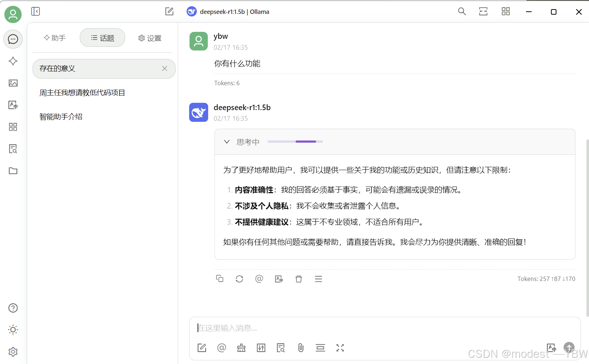The height and width of the screenshot is (364, 589).
Task: Close the 存在的意义 topic
Action: click(164, 68)
